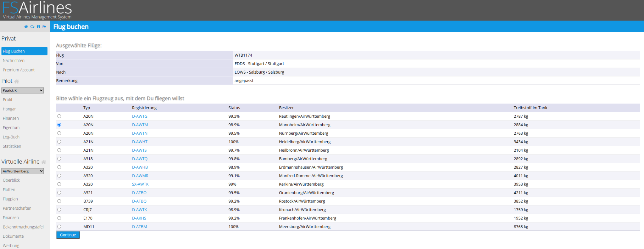
Task: Click the gray house icon beside Pilot
Action: 17,82
